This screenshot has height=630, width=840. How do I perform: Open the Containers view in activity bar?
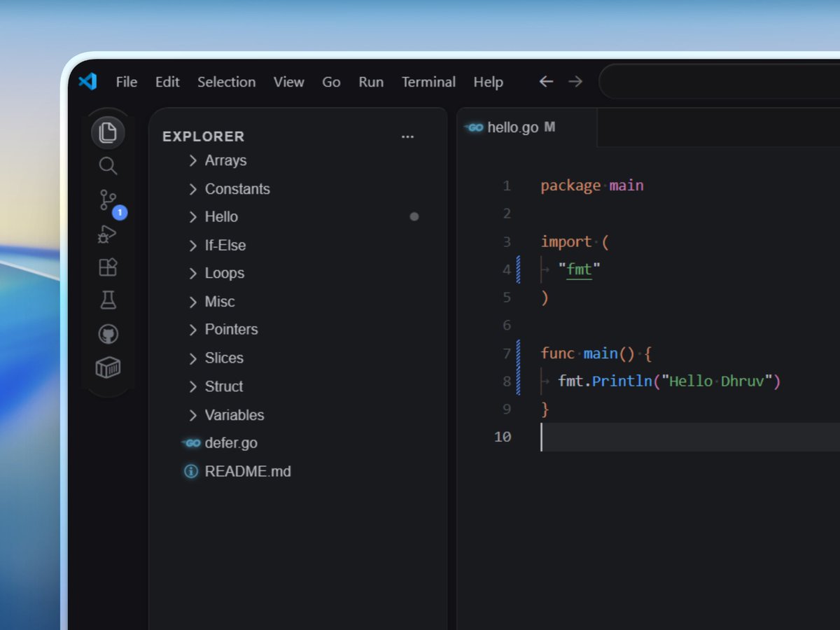[108, 367]
